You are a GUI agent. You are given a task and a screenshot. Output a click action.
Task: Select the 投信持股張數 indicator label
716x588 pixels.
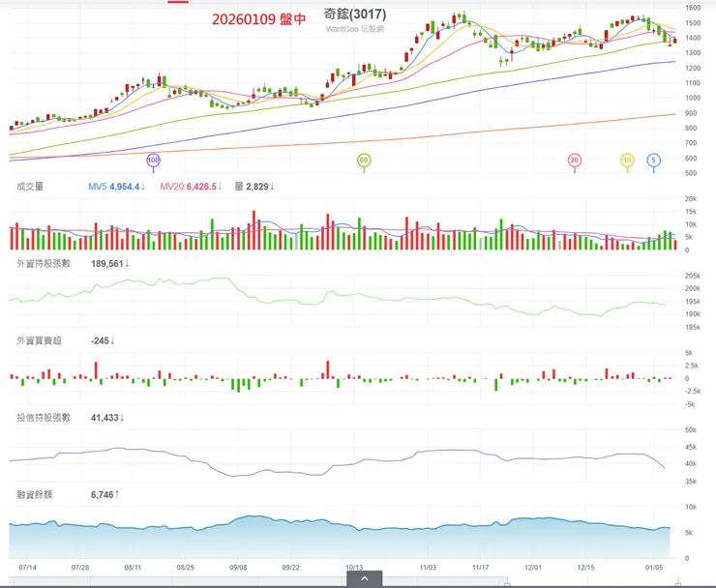pyautogui.click(x=44, y=418)
